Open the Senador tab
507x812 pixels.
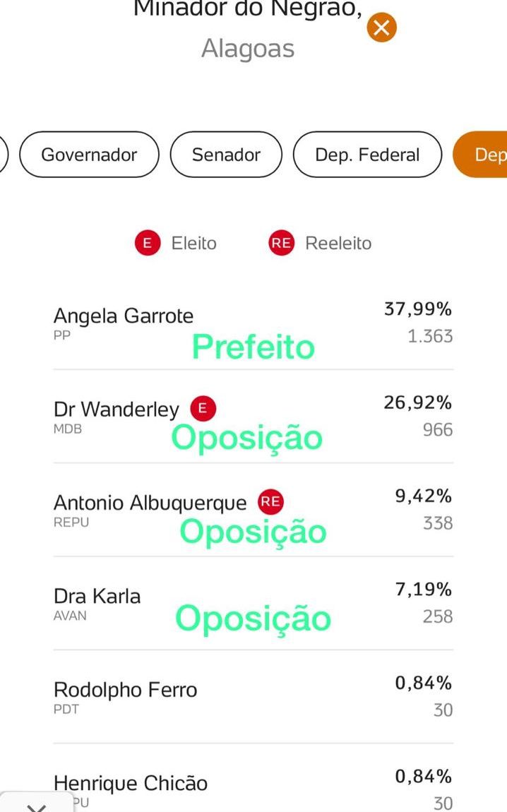(226, 155)
